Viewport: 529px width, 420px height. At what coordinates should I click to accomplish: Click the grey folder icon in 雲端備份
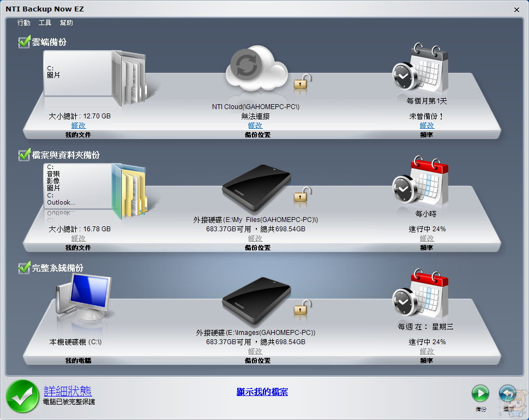130,77
